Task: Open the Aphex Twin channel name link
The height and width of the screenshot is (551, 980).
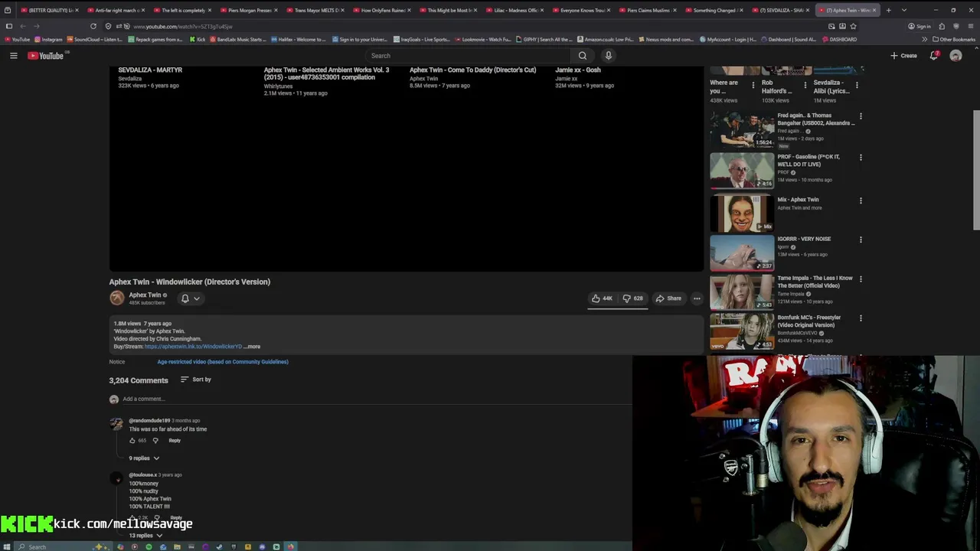Action: [x=145, y=295]
